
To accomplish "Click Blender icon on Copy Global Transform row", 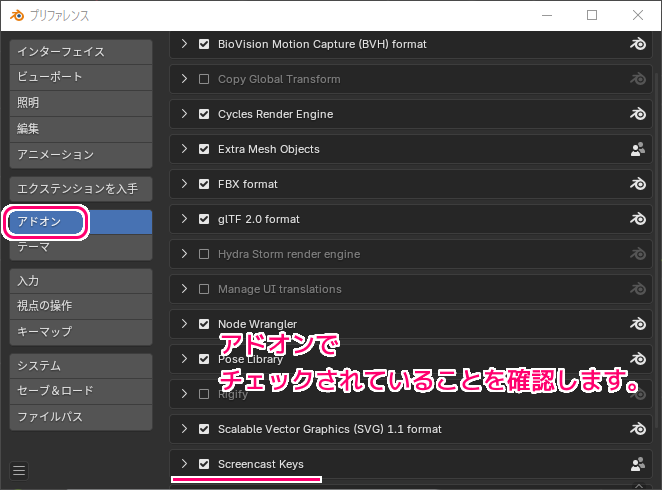I will [638, 79].
